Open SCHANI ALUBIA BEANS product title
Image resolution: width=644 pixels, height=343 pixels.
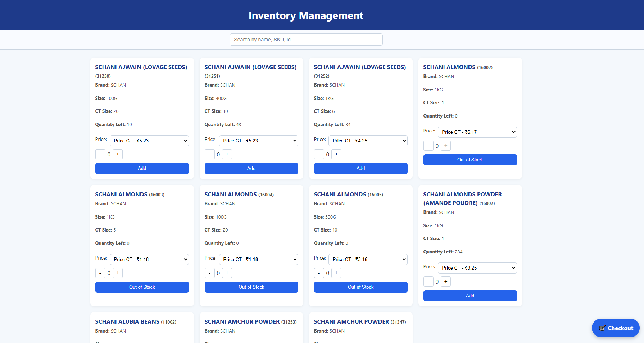coord(127,321)
